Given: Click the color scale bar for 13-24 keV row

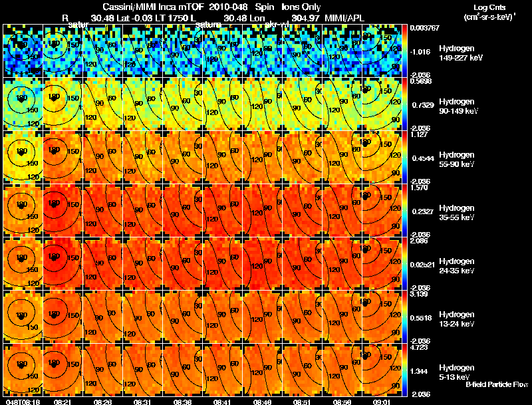Looking at the screenshot, I should coord(404,317).
